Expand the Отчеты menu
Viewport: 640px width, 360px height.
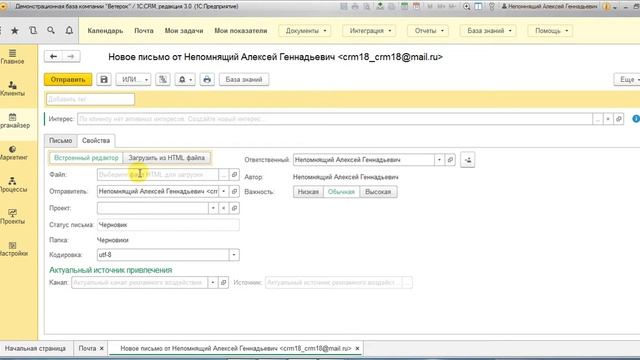(428, 31)
